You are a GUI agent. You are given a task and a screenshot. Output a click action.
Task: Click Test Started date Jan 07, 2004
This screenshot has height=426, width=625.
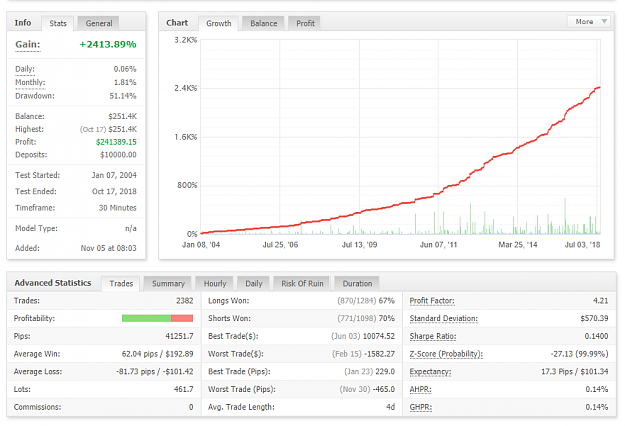click(x=114, y=175)
